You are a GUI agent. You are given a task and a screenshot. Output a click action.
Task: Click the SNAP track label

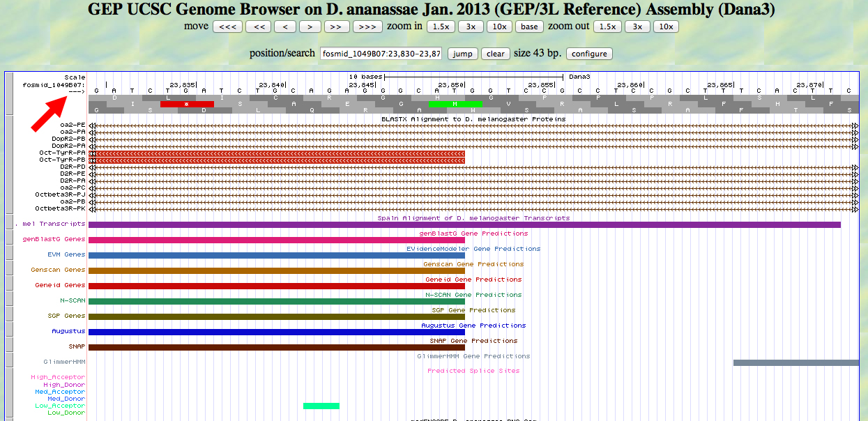point(77,346)
